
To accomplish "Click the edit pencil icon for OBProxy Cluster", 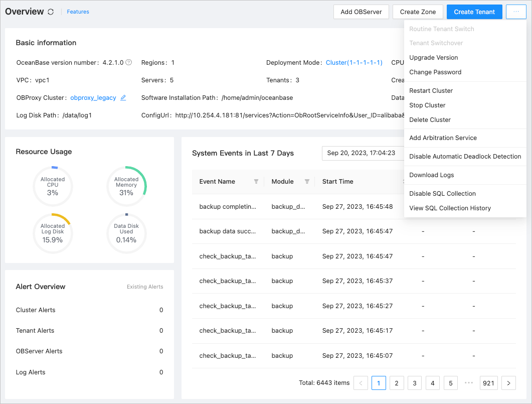I will pyautogui.click(x=123, y=98).
